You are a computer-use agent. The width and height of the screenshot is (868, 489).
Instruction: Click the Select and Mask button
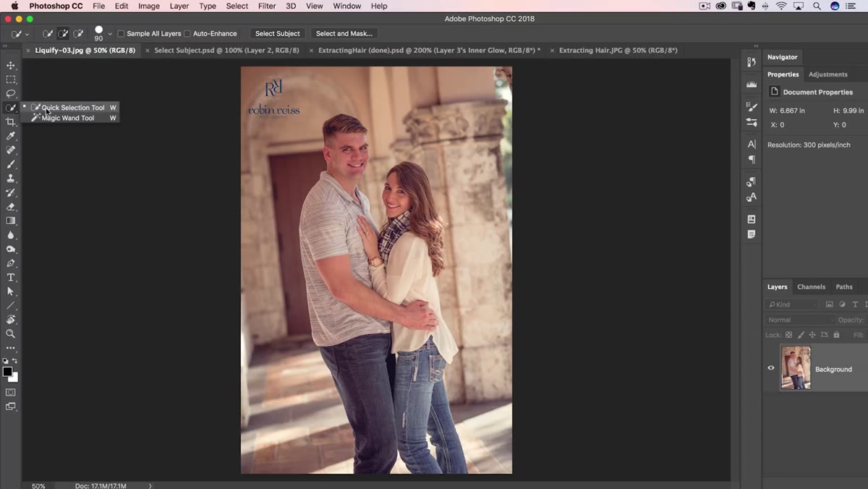tap(344, 33)
